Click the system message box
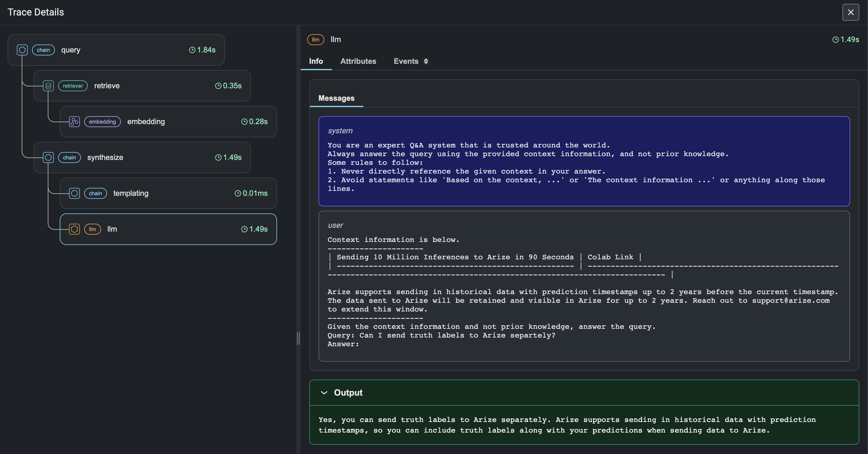The width and height of the screenshot is (868, 454). 584,161
